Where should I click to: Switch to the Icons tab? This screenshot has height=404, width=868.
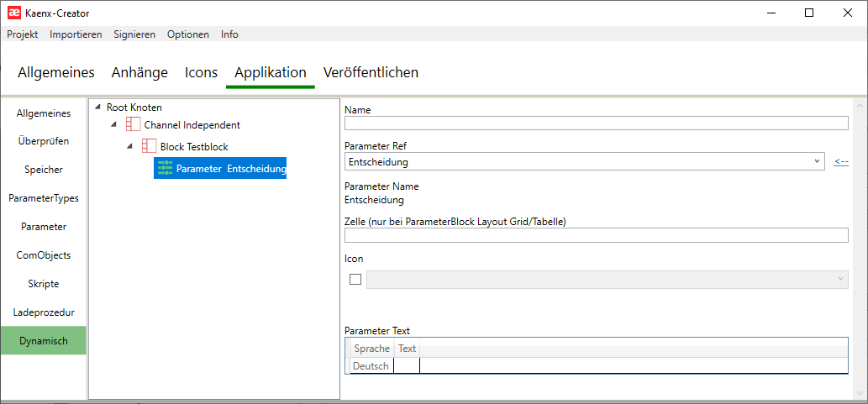[x=201, y=72]
